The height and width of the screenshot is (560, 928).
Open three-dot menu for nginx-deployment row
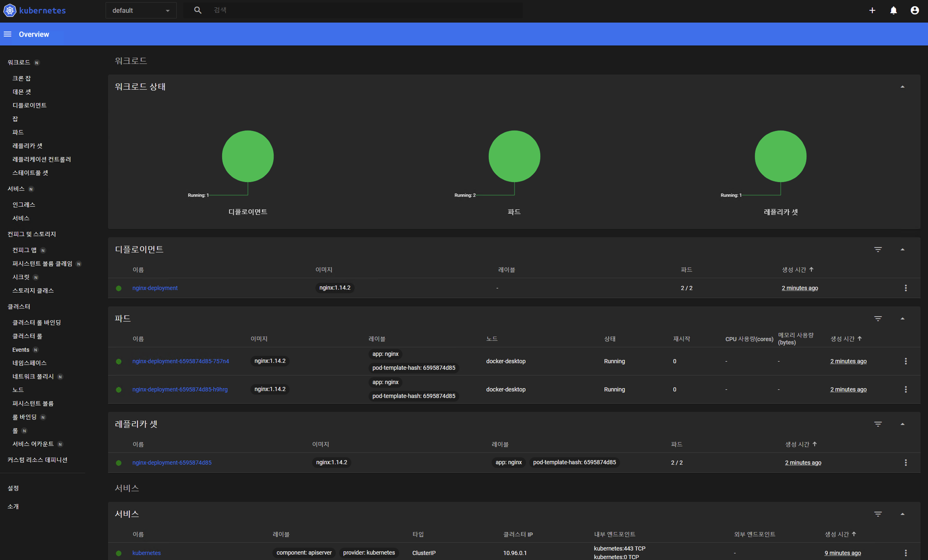[x=905, y=288]
